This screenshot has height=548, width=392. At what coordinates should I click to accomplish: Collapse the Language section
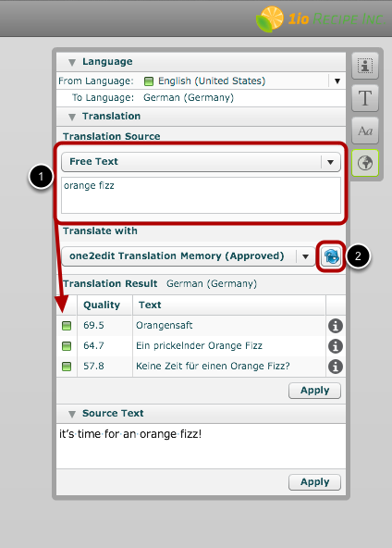click(x=72, y=63)
